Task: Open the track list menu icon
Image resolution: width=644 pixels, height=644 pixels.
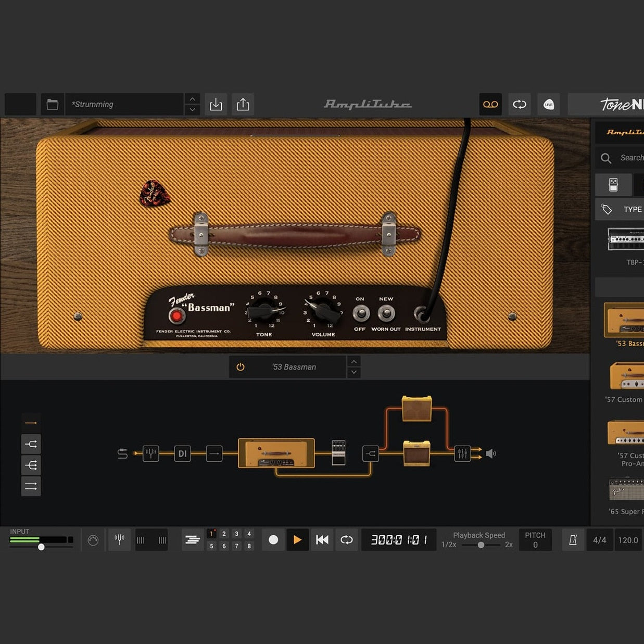Action: (193, 540)
